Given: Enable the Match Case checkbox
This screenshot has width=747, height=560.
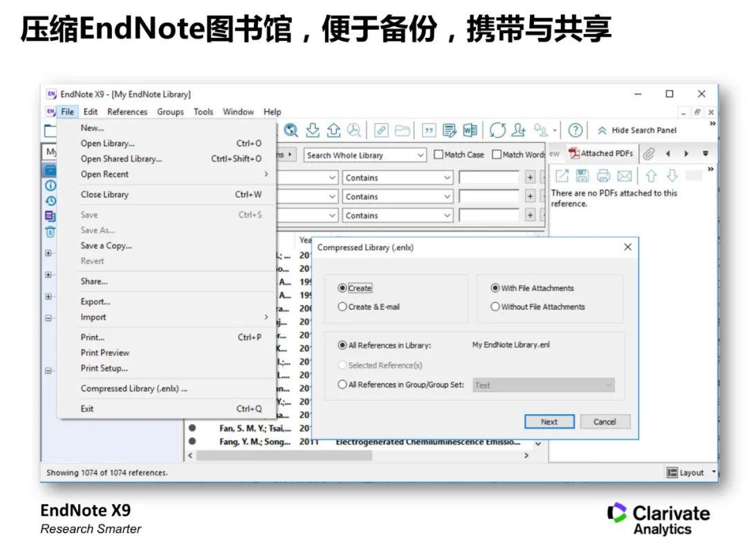Looking at the screenshot, I should 439,154.
